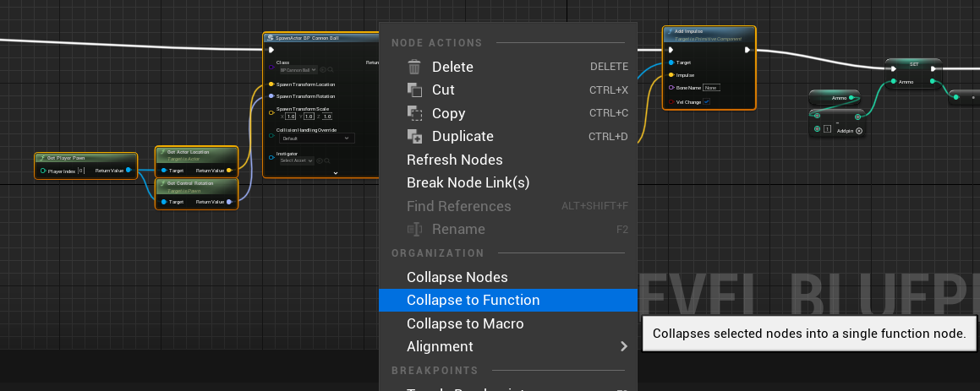Click the Spawn Transform Rotation pin
This screenshot has height=391, width=980.
pyautogui.click(x=271, y=96)
